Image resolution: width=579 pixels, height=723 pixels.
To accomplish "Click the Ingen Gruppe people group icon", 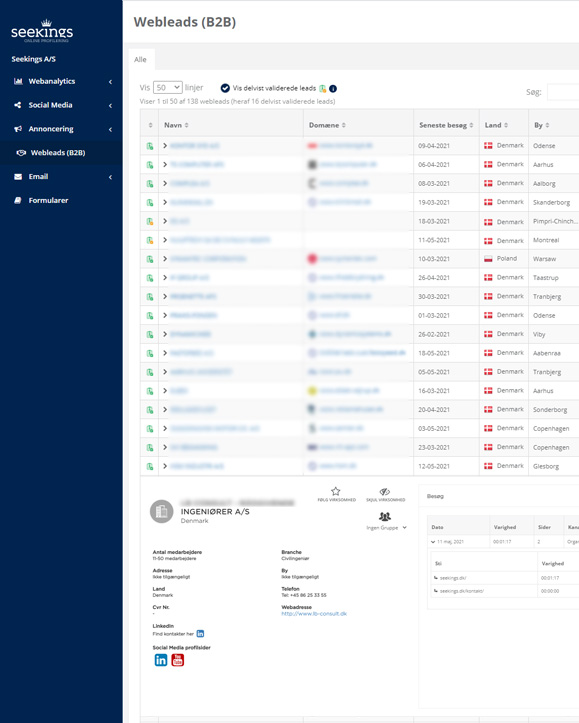I will tap(384, 516).
